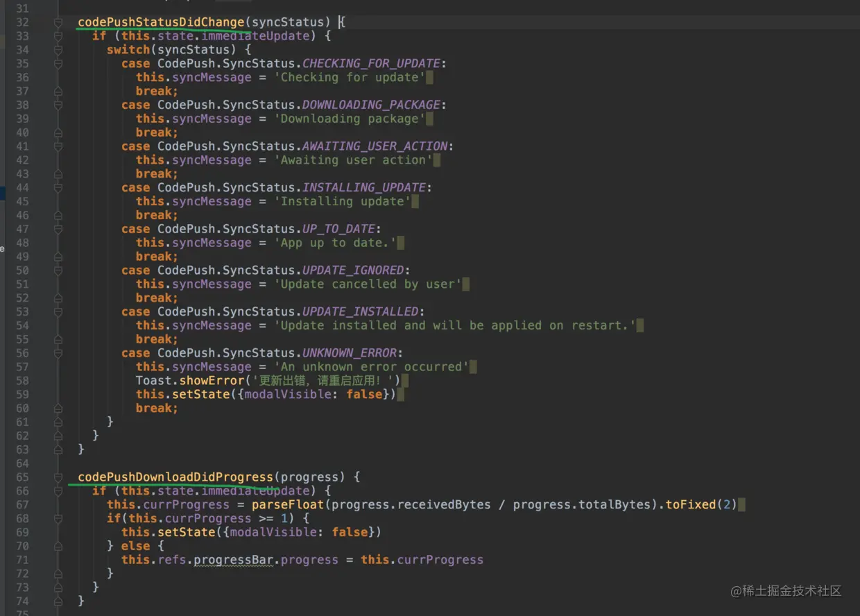Click the UPDATE_INSTALLED constant
The height and width of the screenshot is (616, 860).
tap(360, 311)
